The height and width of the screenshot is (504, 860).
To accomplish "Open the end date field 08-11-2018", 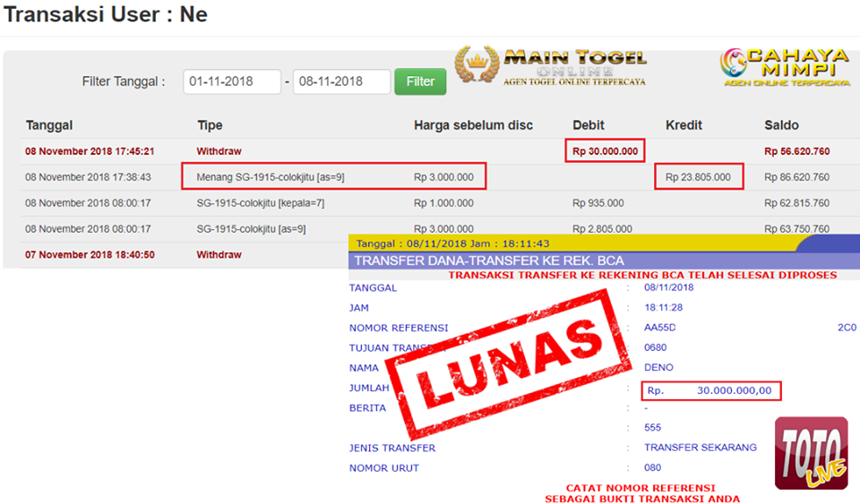I will point(341,81).
